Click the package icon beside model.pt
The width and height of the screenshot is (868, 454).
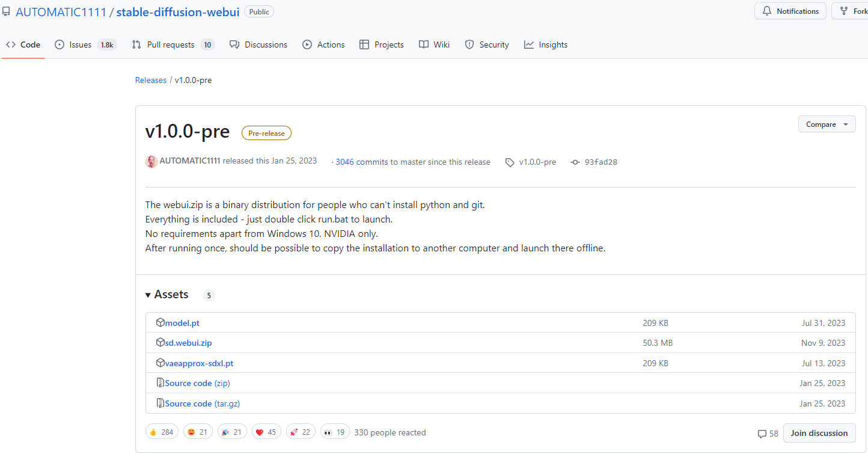160,322
